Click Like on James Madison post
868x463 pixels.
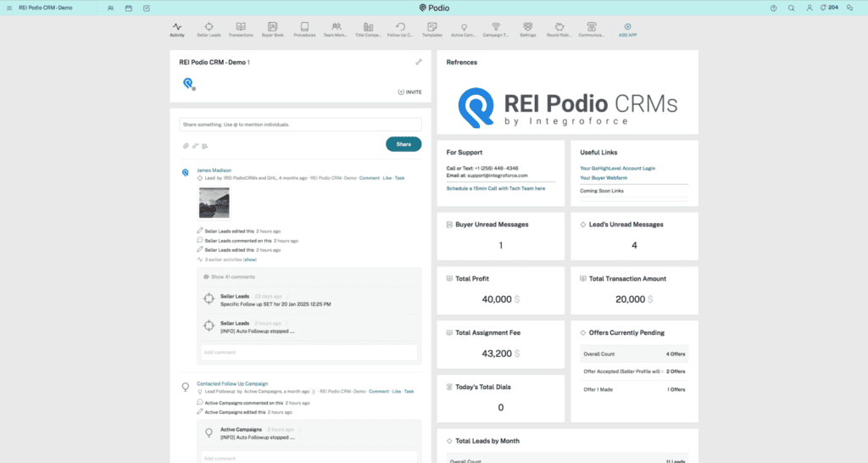[x=387, y=178]
